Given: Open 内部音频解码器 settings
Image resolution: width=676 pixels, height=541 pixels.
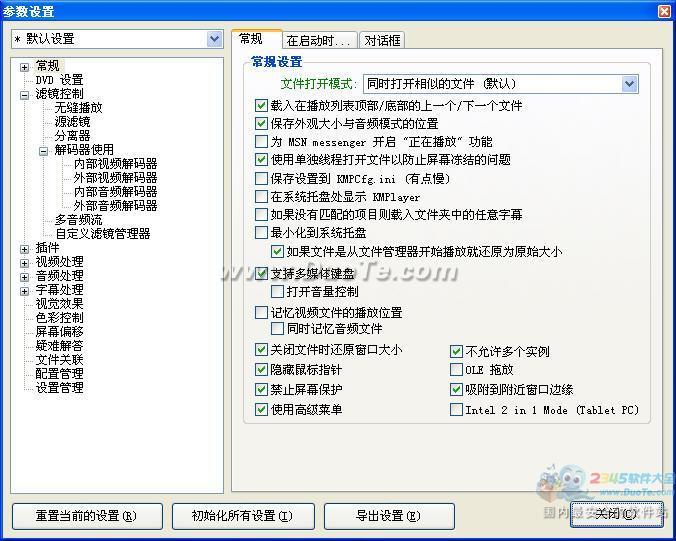Looking at the screenshot, I should pyautogui.click(x=116, y=192).
